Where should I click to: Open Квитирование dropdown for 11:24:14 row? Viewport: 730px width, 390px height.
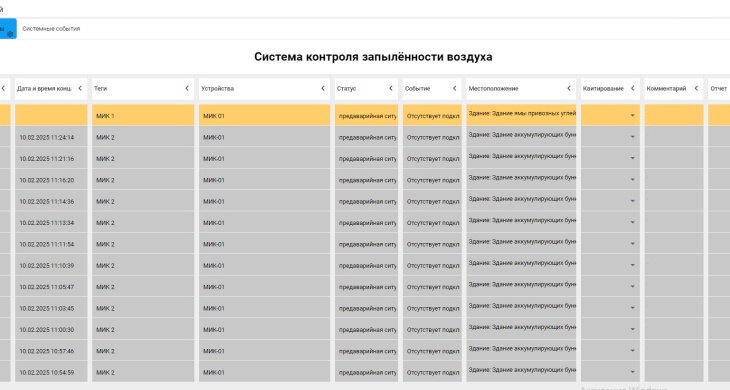pos(633,137)
